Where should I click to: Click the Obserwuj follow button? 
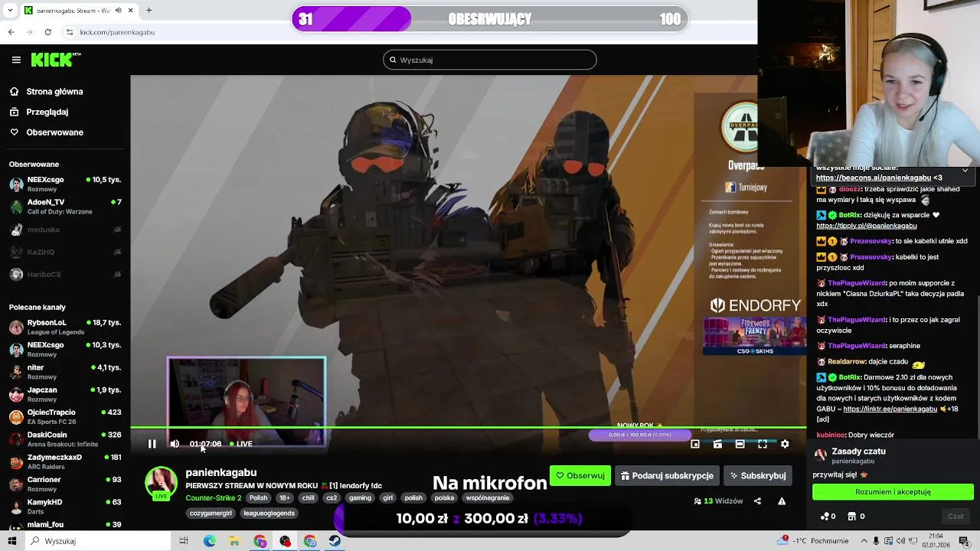point(580,475)
